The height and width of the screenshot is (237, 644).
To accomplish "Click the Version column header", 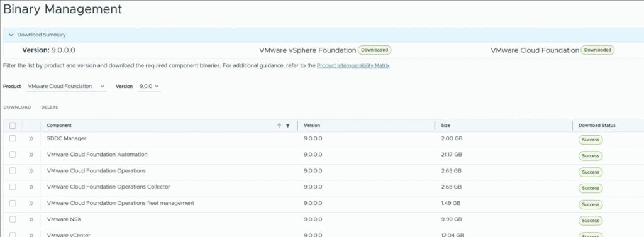I will click(312, 125).
